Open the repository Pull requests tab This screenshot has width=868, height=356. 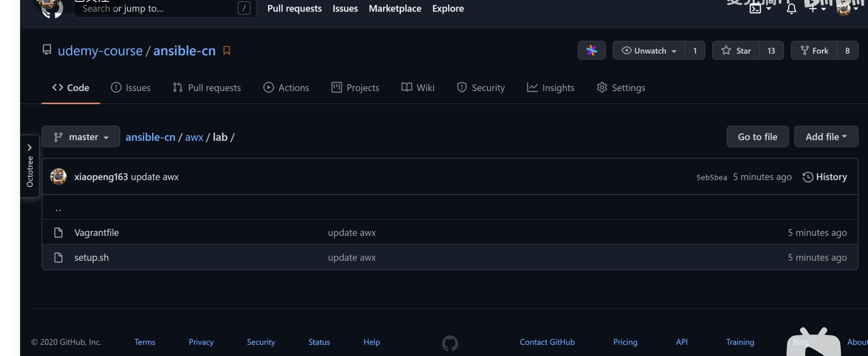pos(207,87)
